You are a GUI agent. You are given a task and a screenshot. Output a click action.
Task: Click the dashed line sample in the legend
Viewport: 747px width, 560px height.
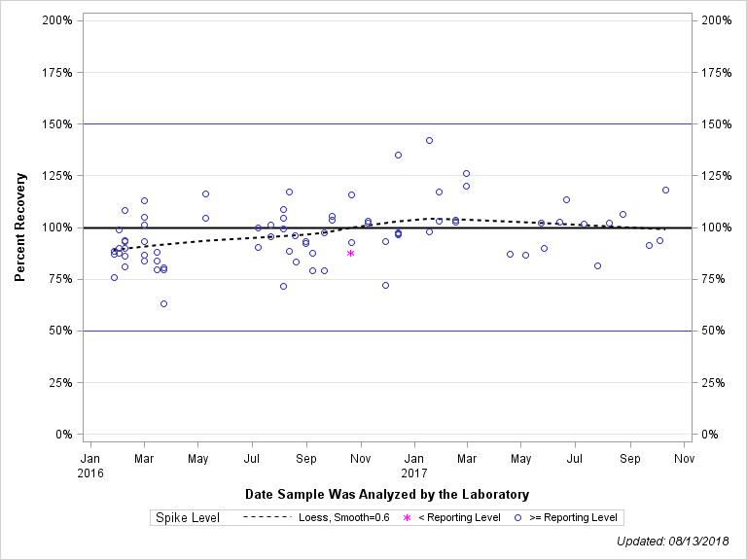[267, 517]
